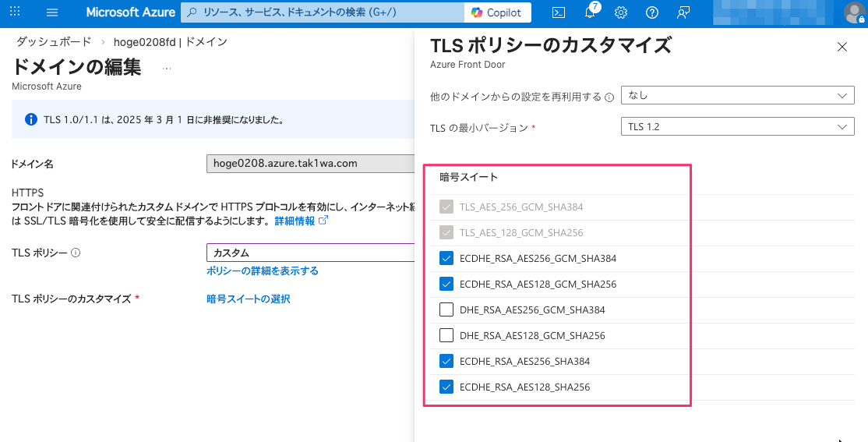Enable DHE_RSA_AES256_GCM_SHA384 checkbox

click(x=446, y=309)
